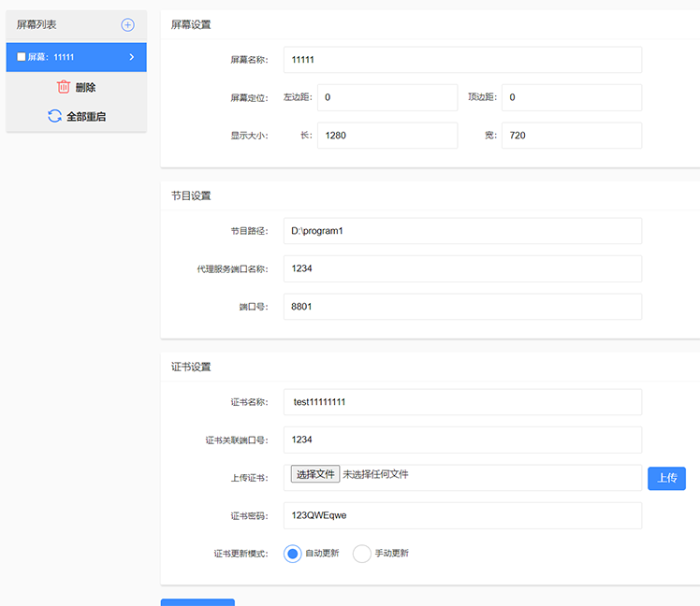Image resolution: width=700 pixels, height=606 pixels.
Task: Click the 节目路径 field showing D:\program1
Action: point(462,231)
